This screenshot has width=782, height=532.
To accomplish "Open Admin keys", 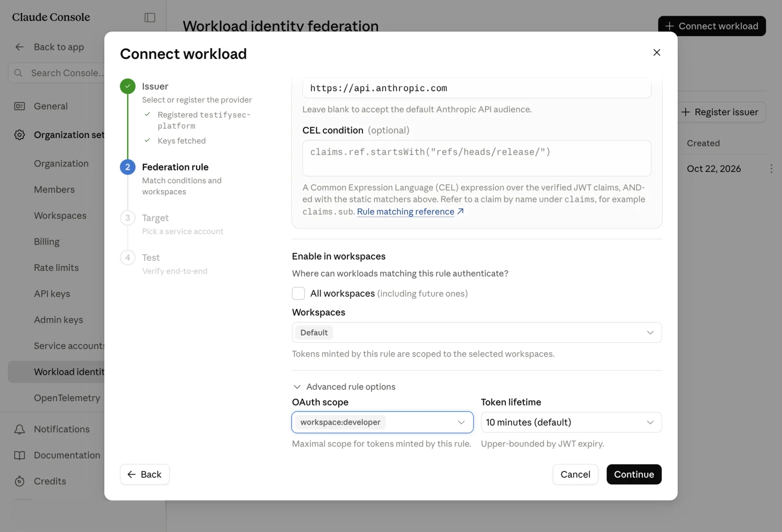I will tap(58, 320).
